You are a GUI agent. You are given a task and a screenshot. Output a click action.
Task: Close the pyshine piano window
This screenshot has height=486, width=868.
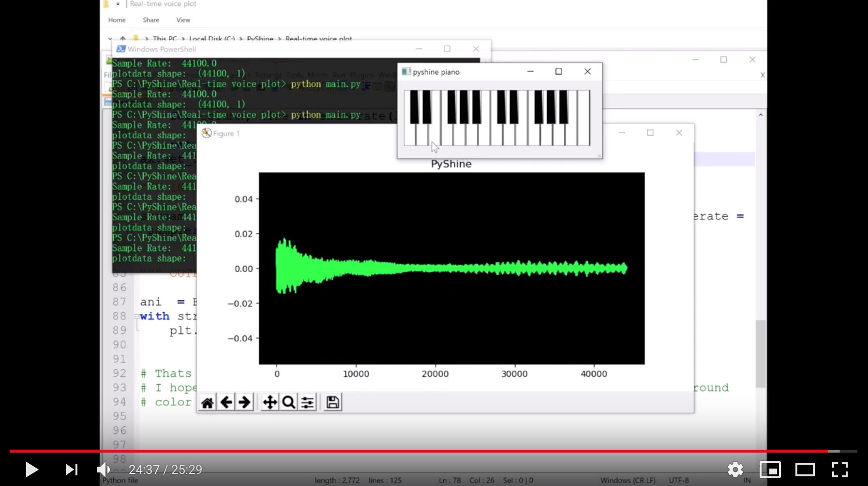point(587,72)
